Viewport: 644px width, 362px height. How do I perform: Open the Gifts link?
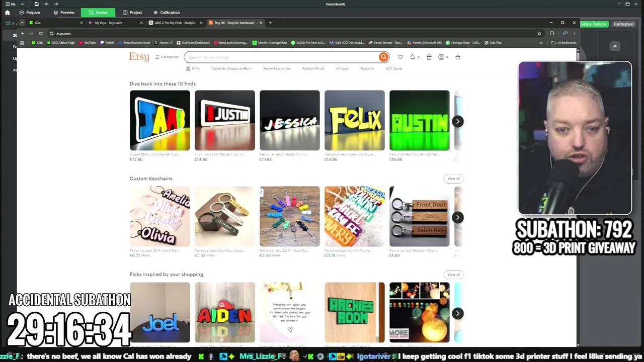click(x=193, y=68)
